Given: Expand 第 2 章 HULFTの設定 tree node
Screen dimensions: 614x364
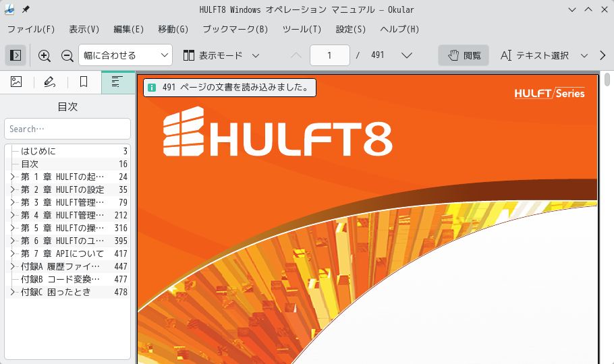Looking at the screenshot, I should (13, 190).
